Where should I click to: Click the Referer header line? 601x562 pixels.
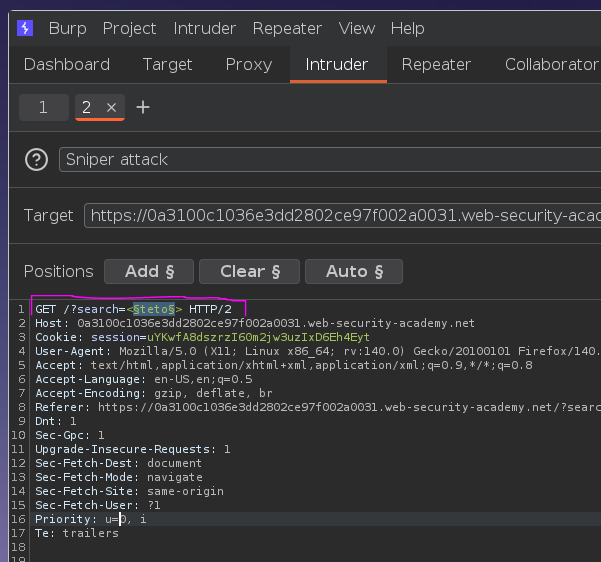coord(317,407)
